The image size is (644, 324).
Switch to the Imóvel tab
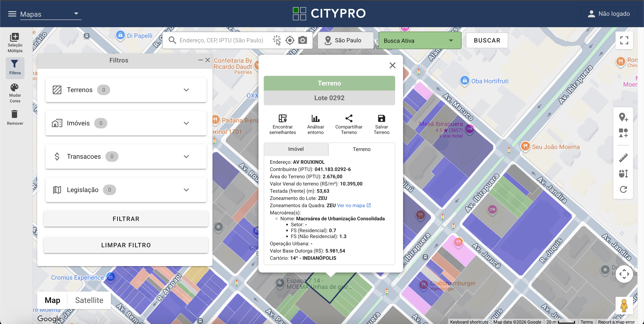coord(296,149)
